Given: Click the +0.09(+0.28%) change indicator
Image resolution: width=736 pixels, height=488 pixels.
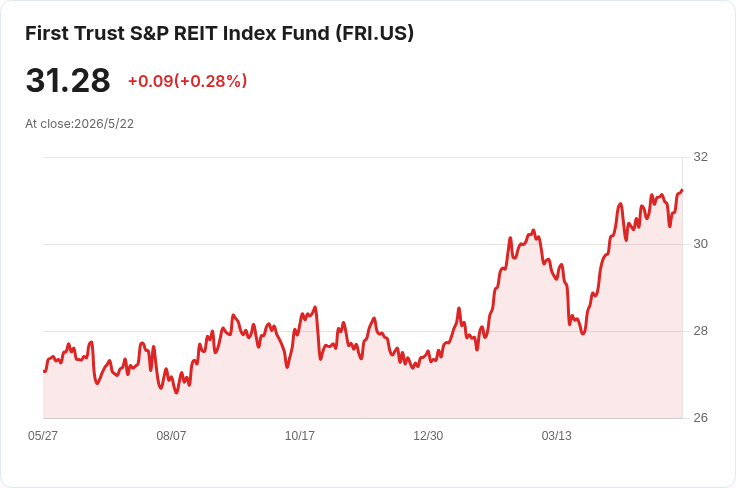Looking at the screenshot, I should point(187,81).
